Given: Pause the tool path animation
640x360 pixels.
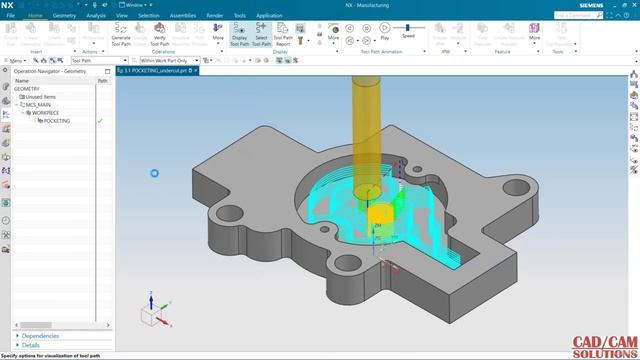Looking at the screenshot, I should tap(367, 28).
